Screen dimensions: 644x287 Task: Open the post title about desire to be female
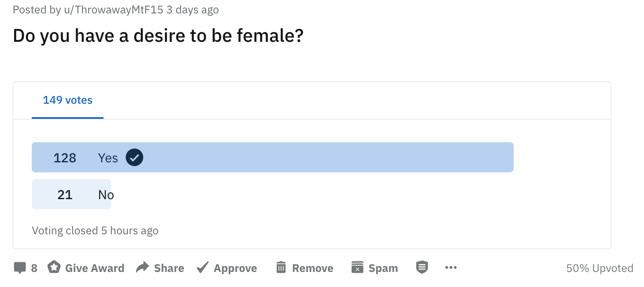tap(158, 36)
